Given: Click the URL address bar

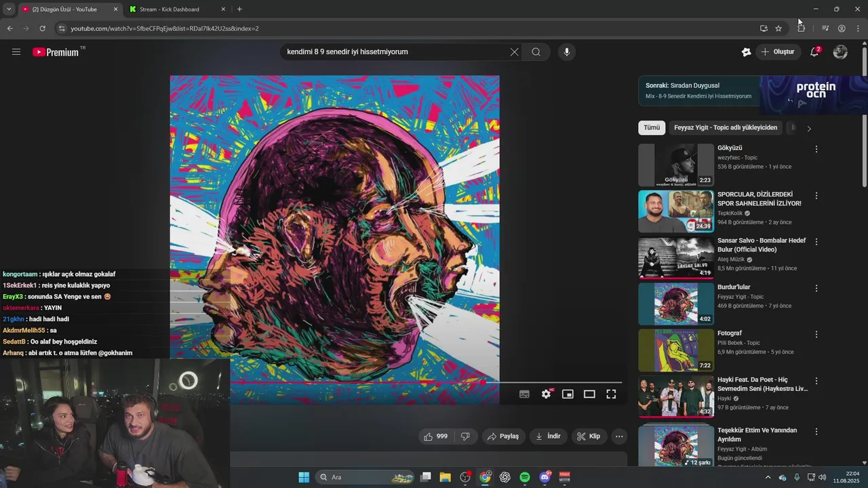Looking at the screenshot, I should tap(407, 28).
